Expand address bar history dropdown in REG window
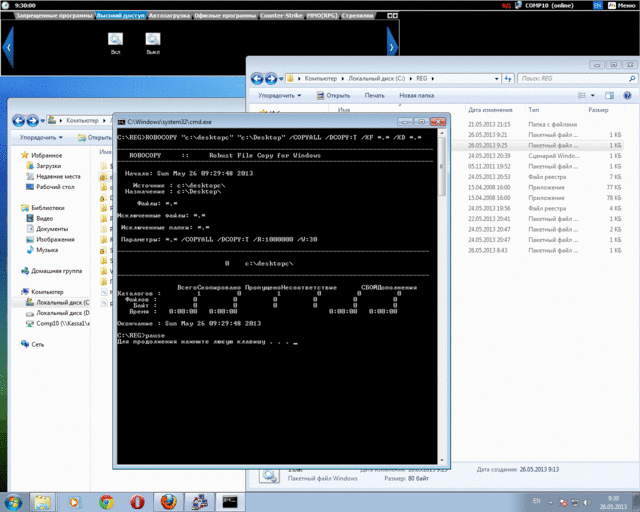The image size is (640, 512). 496,79
